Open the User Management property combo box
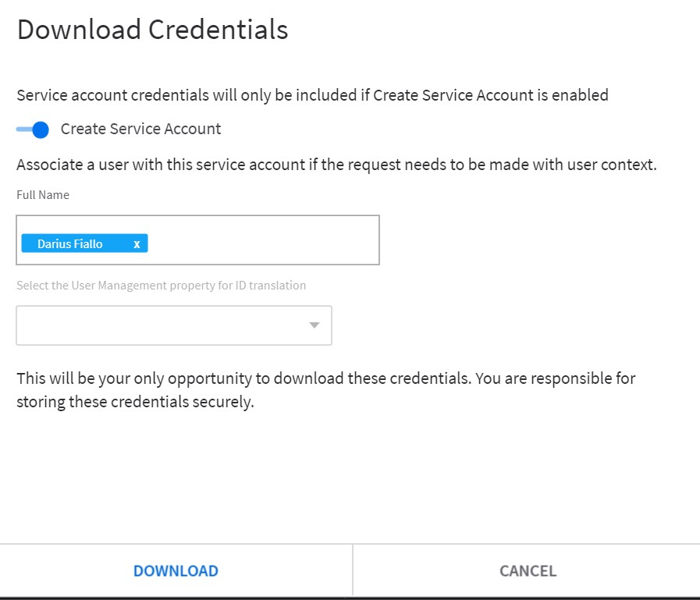Screen dimensions: 700x600 click(x=173, y=325)
